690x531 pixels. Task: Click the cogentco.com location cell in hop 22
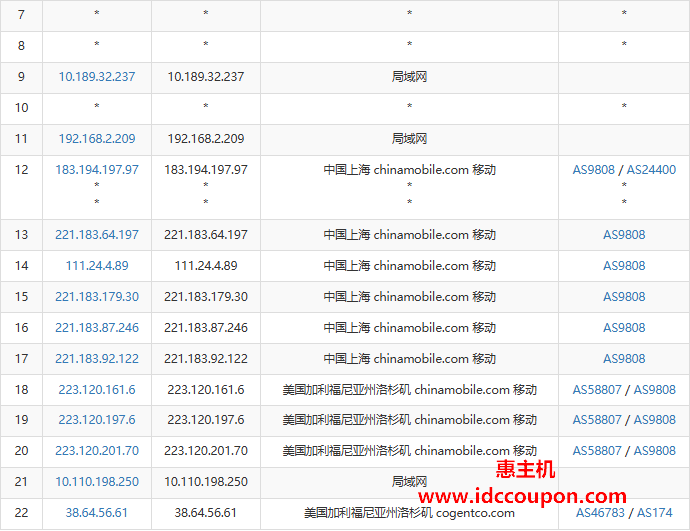pos(409,513)
